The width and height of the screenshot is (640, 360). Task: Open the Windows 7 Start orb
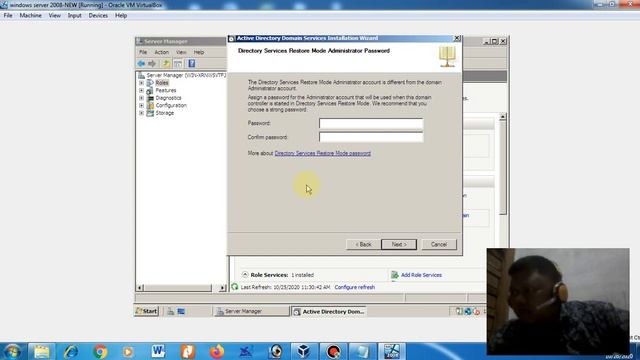point(12,351)
